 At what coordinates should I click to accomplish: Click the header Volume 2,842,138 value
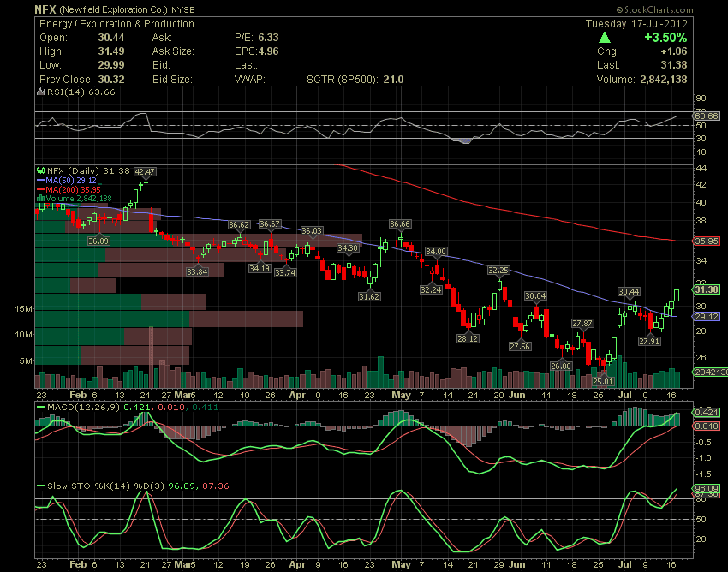pyautogui.click(x=664, y=80)
